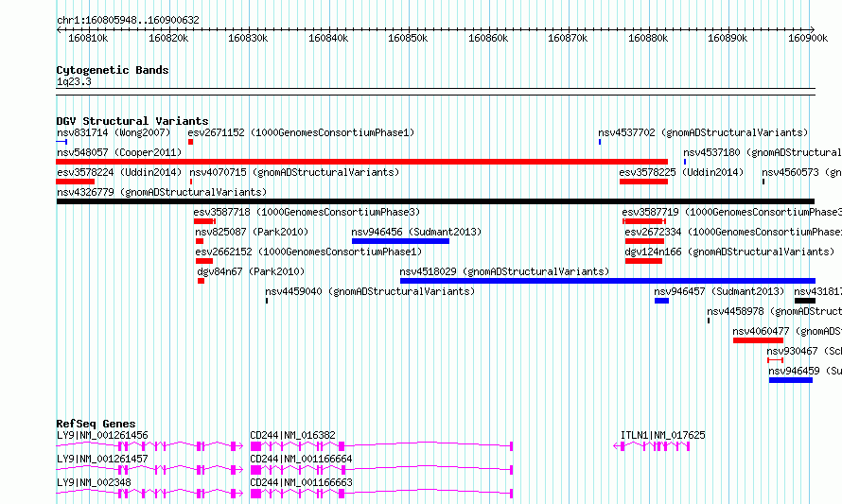Click the 160900k ruler tick label
Image resolution: width=842 pixels, height=504 pixels.
[x=808, y=38]
